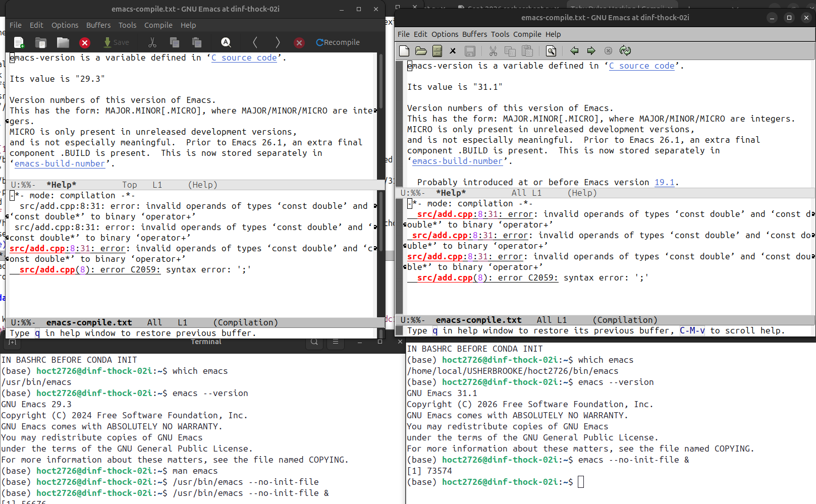The width and height of the screenshot is (816, 504).
Task: Follow 'C source code' link in right Emacs
Action: (642, 66)
